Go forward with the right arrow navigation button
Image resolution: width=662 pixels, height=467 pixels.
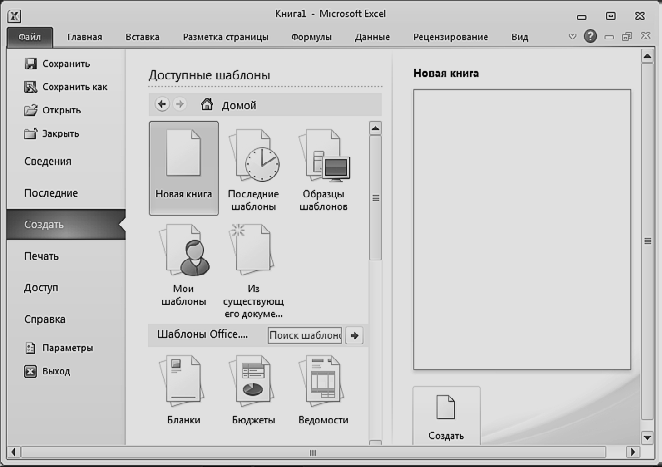coord(180,104)
